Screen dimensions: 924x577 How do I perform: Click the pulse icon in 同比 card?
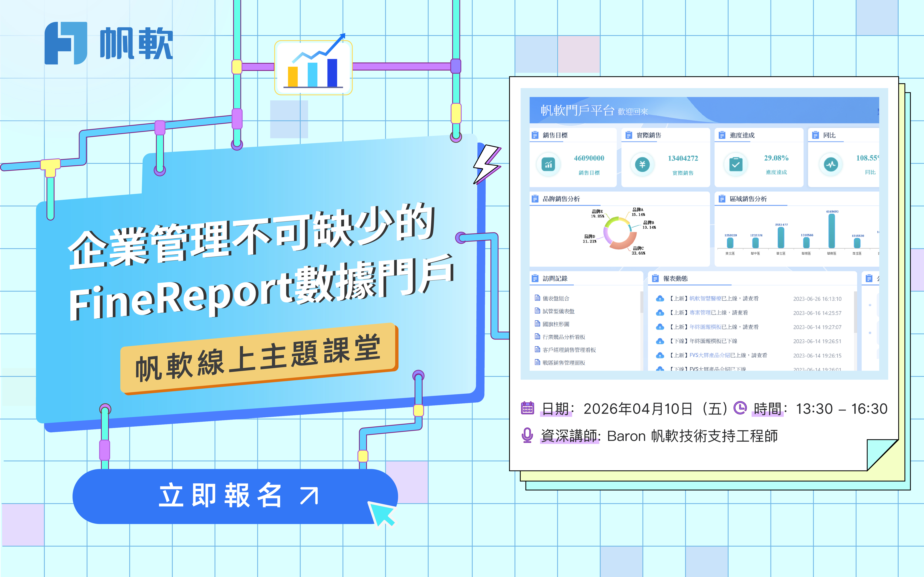[830, 164]
